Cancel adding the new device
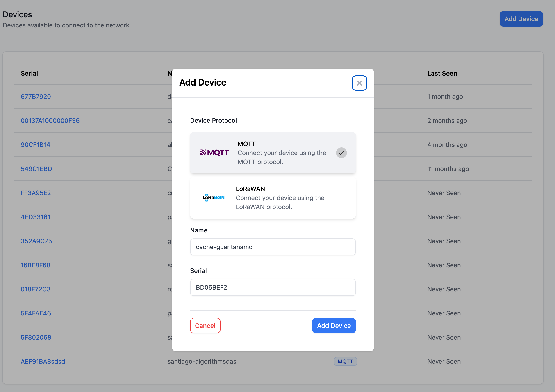555x392 pixels. tap(205, 325)
